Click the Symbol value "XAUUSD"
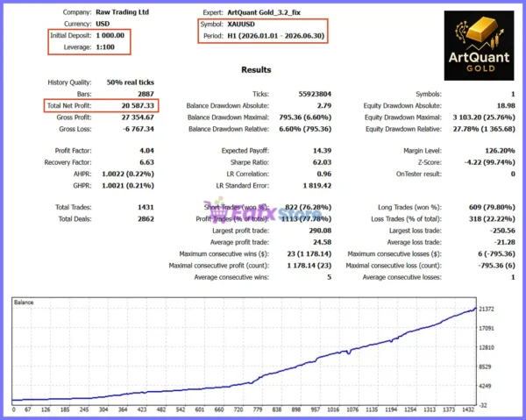 click(x=241, y=25)
